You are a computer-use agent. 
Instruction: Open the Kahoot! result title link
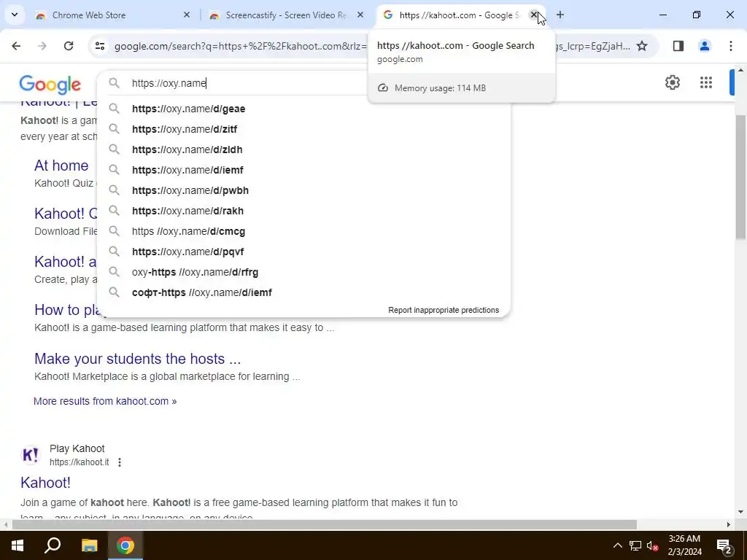(46, 483)
